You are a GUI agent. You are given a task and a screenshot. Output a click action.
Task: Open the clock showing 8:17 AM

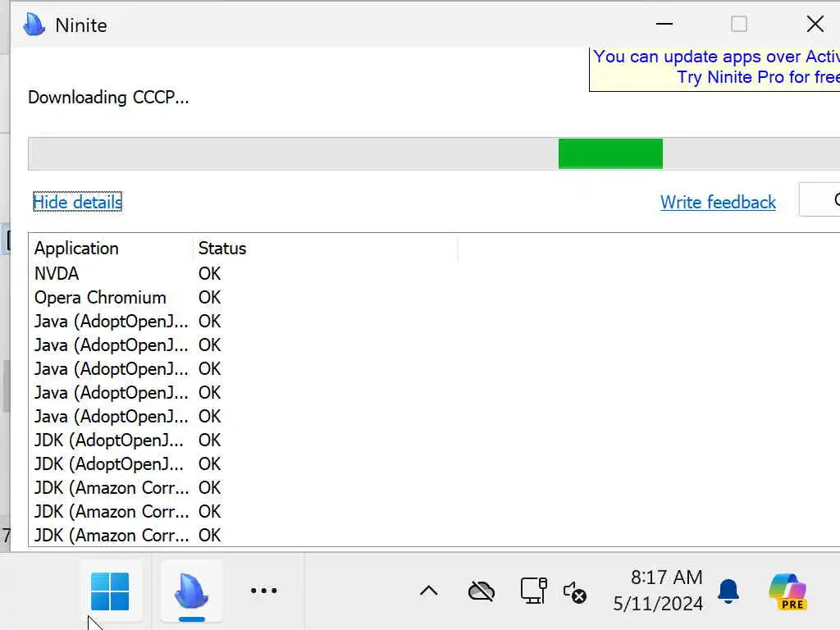(658, 591)
